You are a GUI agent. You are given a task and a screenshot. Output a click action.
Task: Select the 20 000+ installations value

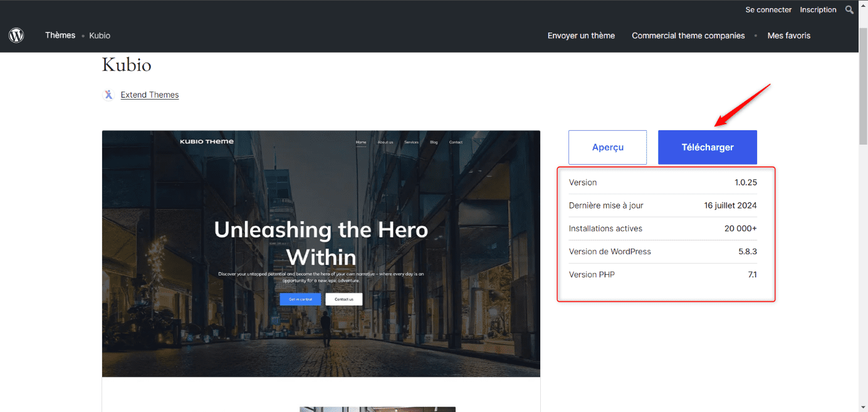pos(741,229)
